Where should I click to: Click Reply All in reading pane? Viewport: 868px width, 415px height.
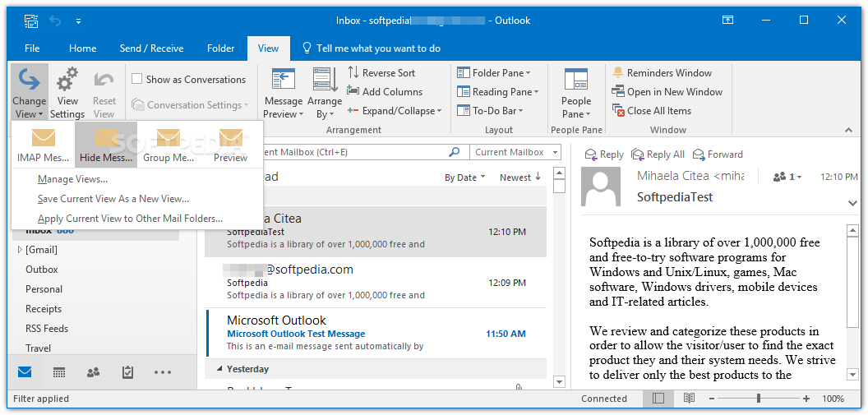click(x=658, y=154)
